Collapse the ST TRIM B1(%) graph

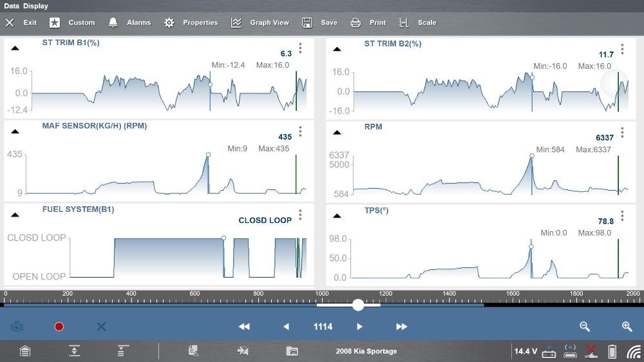pos(15,48)
